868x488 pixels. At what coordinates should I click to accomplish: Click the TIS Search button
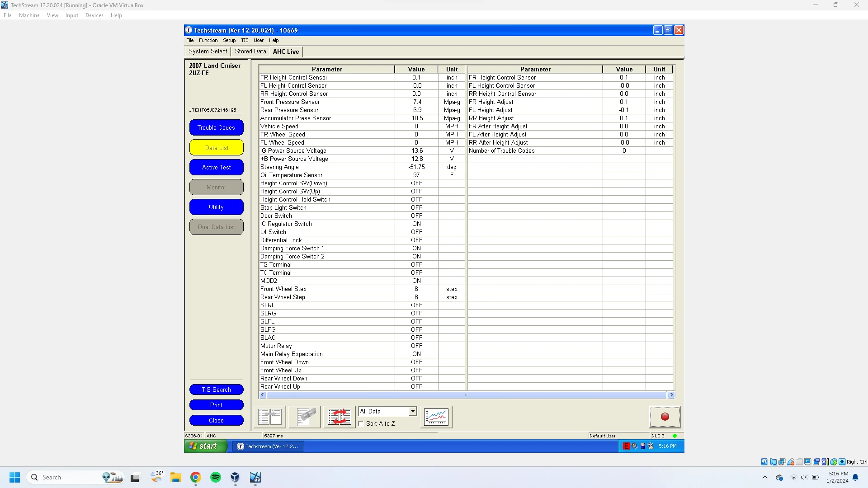point(216,389)
